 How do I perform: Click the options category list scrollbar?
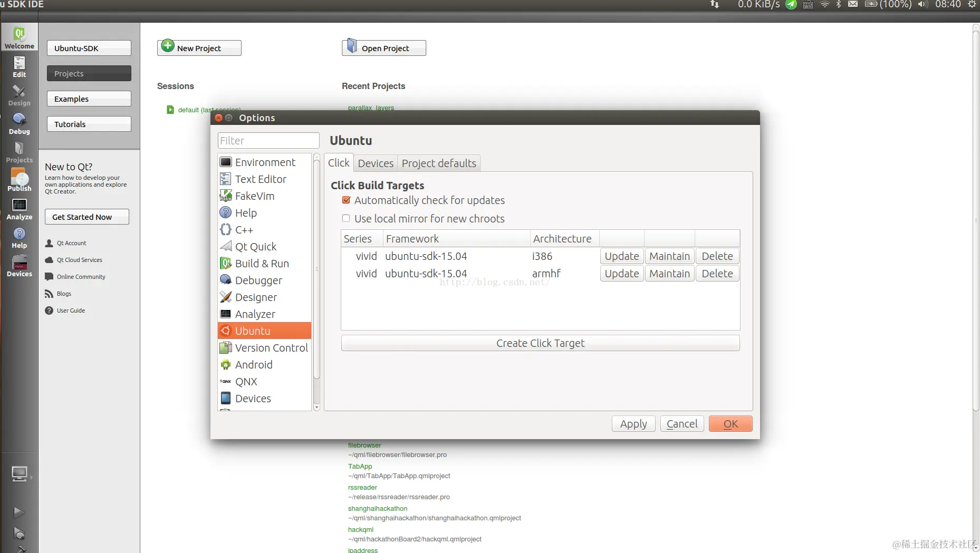(x=316, y=269)
